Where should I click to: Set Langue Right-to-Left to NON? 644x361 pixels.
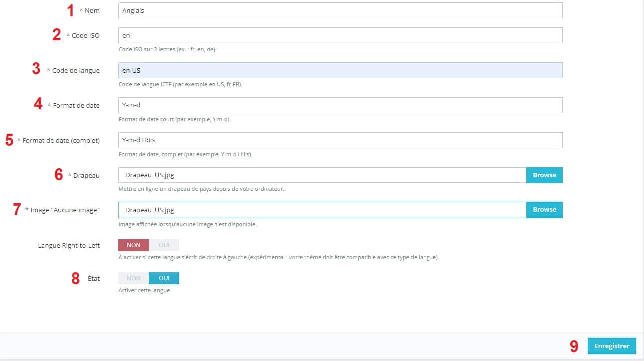tap(133, 245)
